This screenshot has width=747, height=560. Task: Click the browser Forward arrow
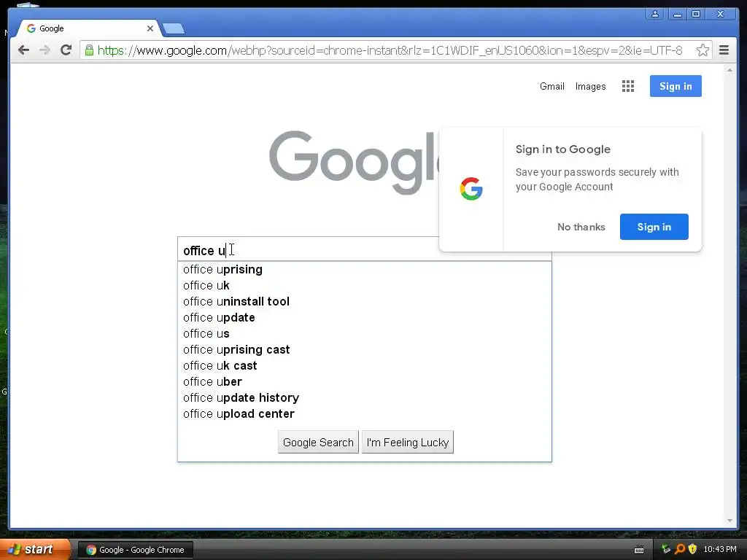44,50
